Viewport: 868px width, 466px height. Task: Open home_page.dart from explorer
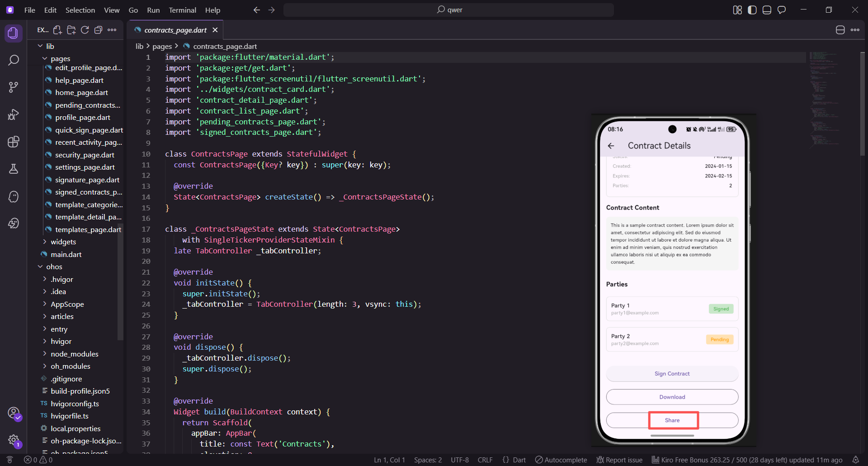[81, 93]
